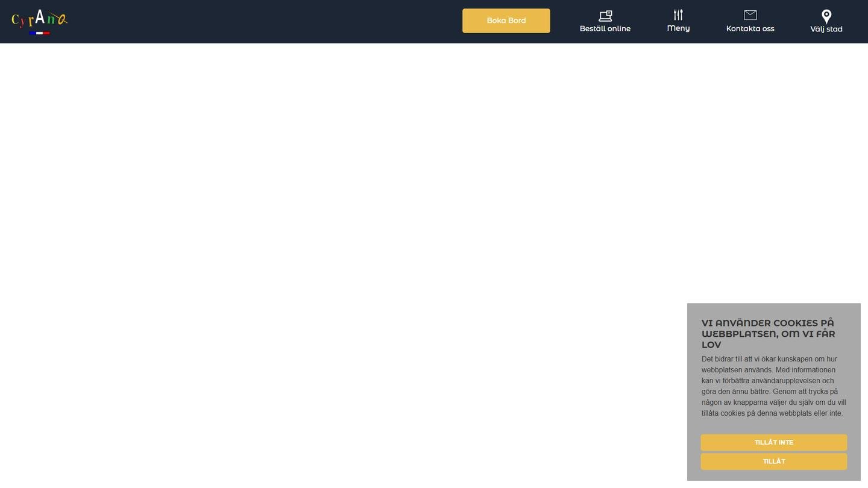This screenshot has height=488, width=868.
Task: Click the Cyrano logo
Action: click(x=39, y=20)
